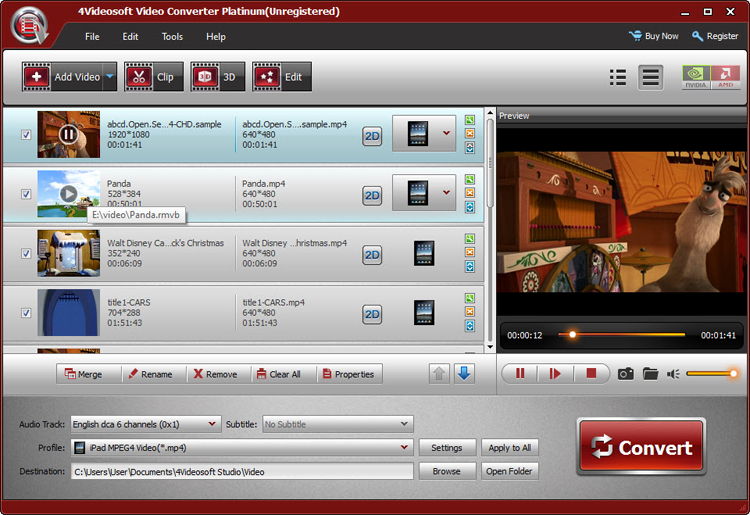This screenshot has height=515, width=750.
Task: Seek along the preview progress bar
Action: click(621, 335)
